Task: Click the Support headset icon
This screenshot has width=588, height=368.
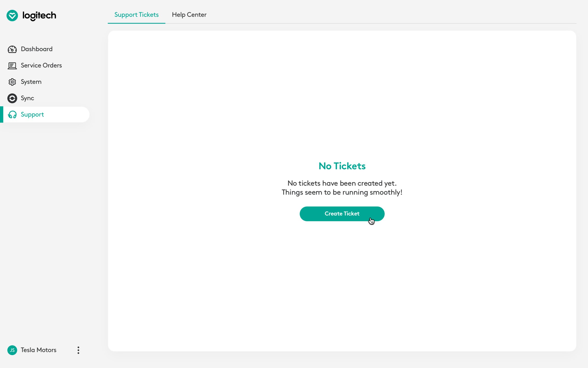Action: coord(12,115)
